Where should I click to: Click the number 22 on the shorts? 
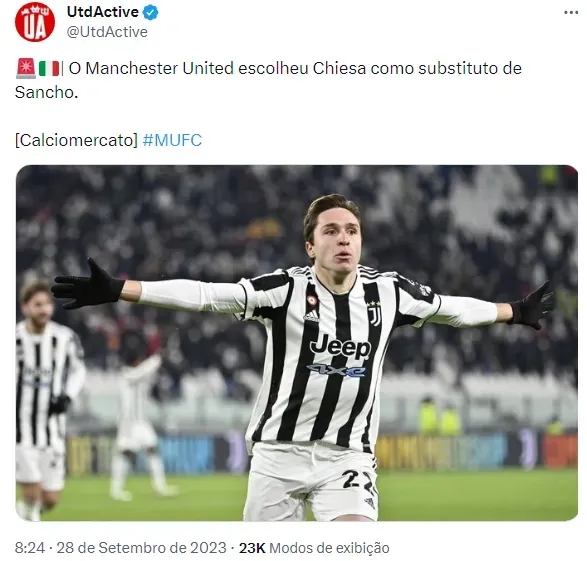coord(358,480)
